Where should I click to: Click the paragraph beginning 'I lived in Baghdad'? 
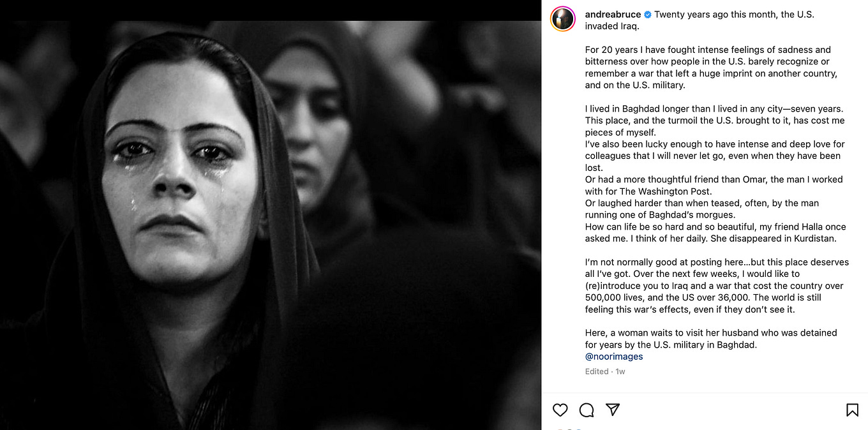point(715,121)
